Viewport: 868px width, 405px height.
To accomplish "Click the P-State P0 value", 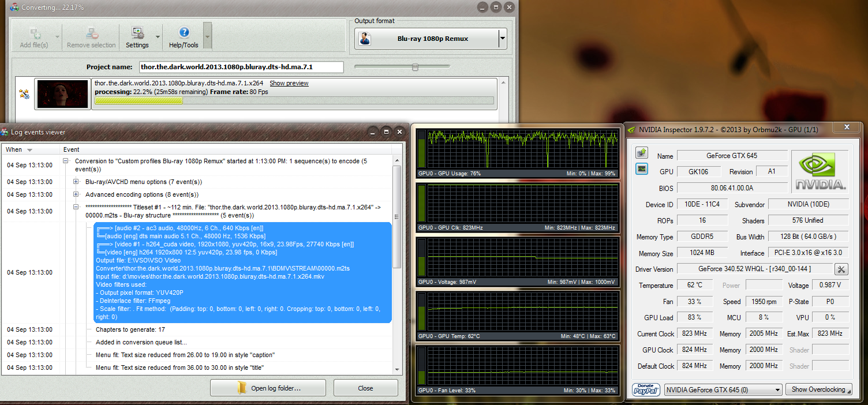I will click(x=830, y=301).
